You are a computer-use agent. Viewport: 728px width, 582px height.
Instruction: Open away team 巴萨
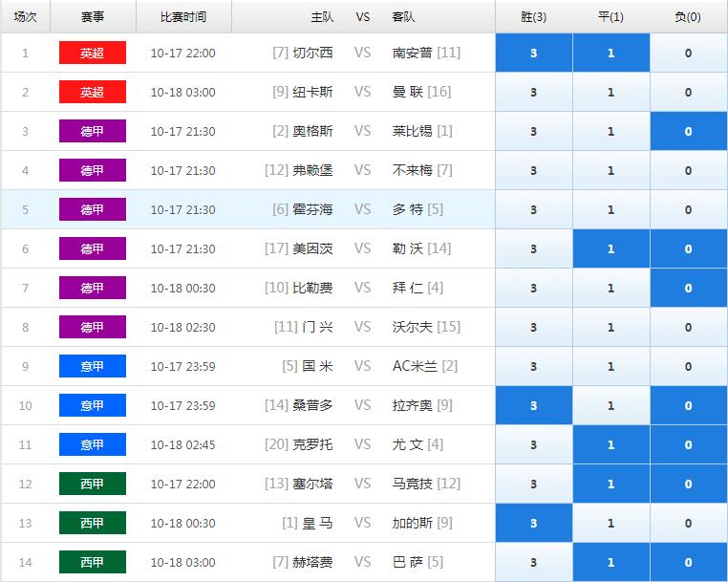(x=408, y=562)
